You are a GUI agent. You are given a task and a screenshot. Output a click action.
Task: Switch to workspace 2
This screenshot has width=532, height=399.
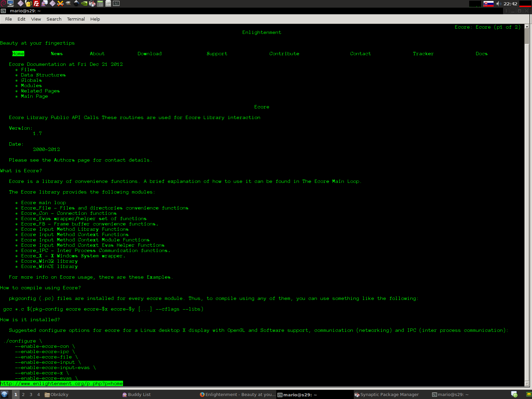pos(23,394)
